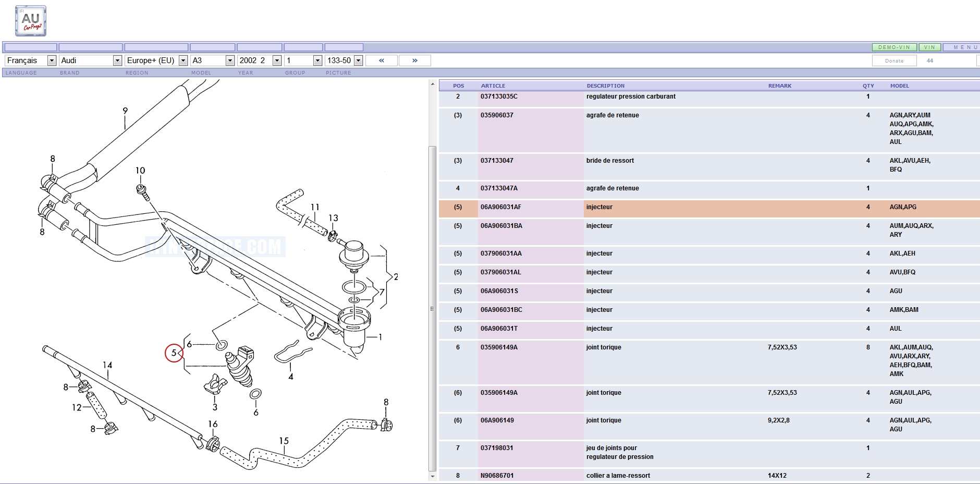Expand the Brand dropdown showing Audi
Image resolution: width=980 pixels, height=484 pixels.
click(x=90, y=60)
